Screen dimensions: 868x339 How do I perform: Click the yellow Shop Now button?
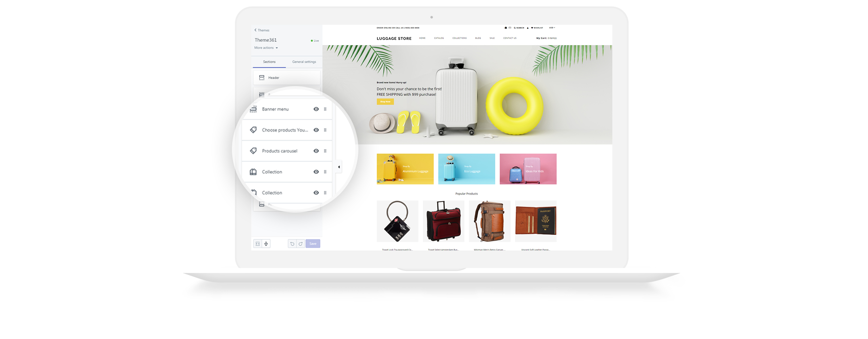[x=385, y=102]
